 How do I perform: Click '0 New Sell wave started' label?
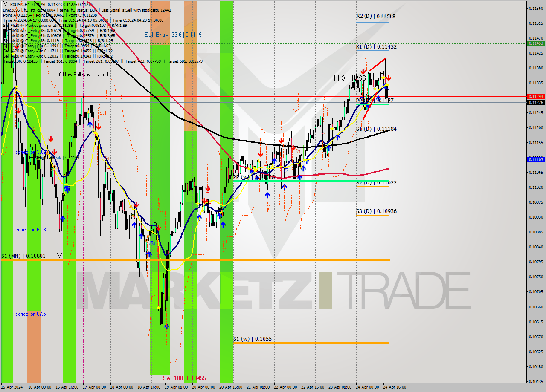84,75
